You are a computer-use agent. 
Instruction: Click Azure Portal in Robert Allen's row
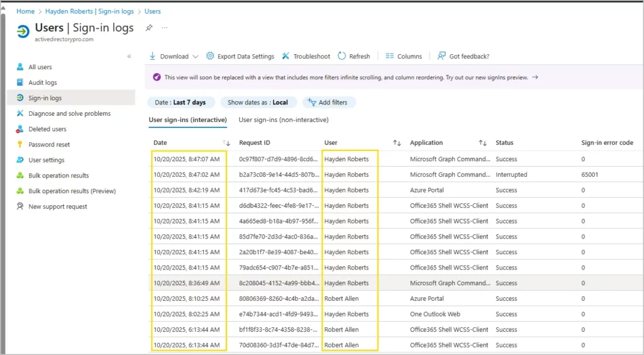point(427,299)
